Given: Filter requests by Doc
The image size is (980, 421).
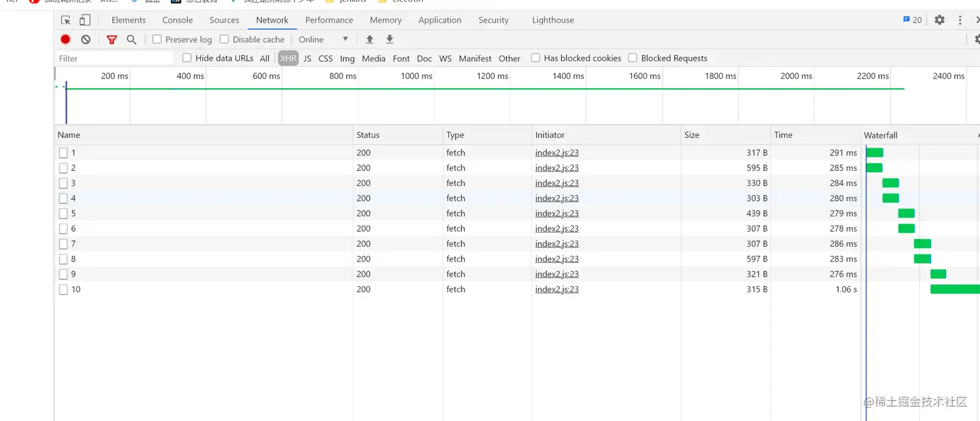Looking at the screenshot, I should pos(425,58).
